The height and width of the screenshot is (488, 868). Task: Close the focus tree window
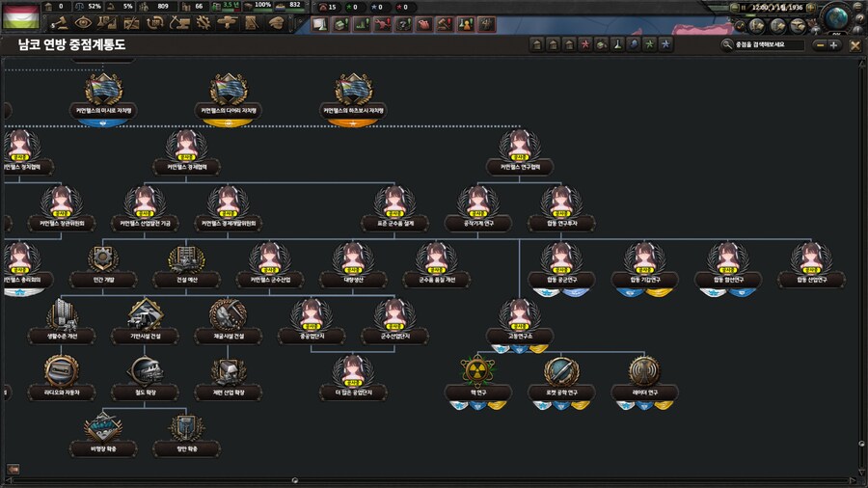854,44
